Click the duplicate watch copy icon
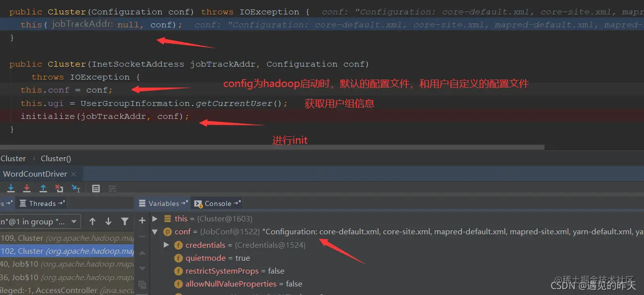This screenshot has width=644, height=295. coord(142,285)
